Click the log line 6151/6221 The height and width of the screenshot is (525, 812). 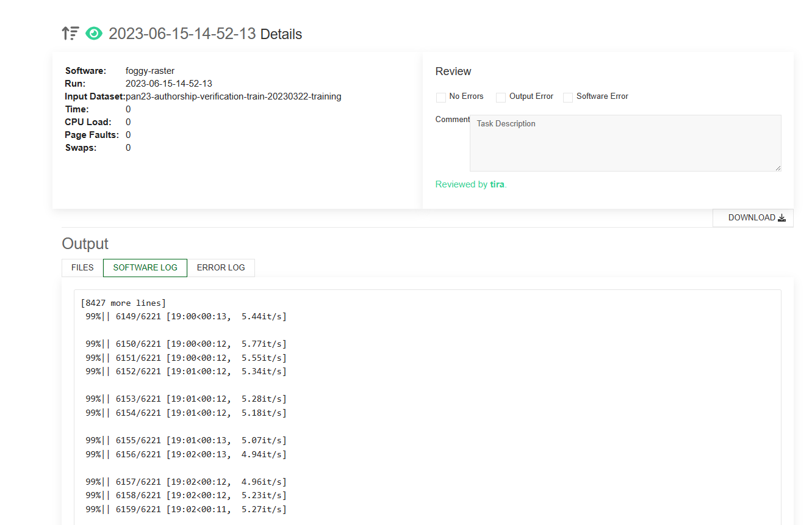pos(186,358)
